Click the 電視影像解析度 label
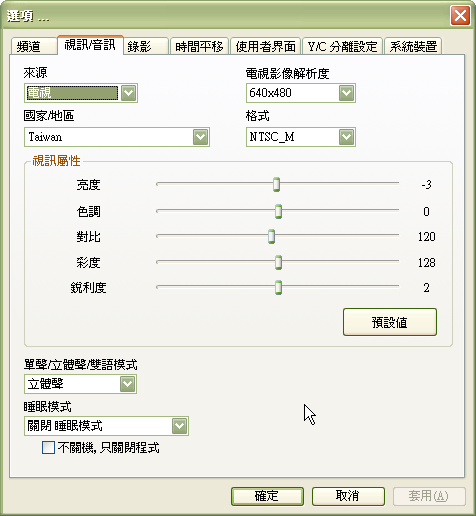The width and height of the screenshot is (476, 516). (287, 74)
